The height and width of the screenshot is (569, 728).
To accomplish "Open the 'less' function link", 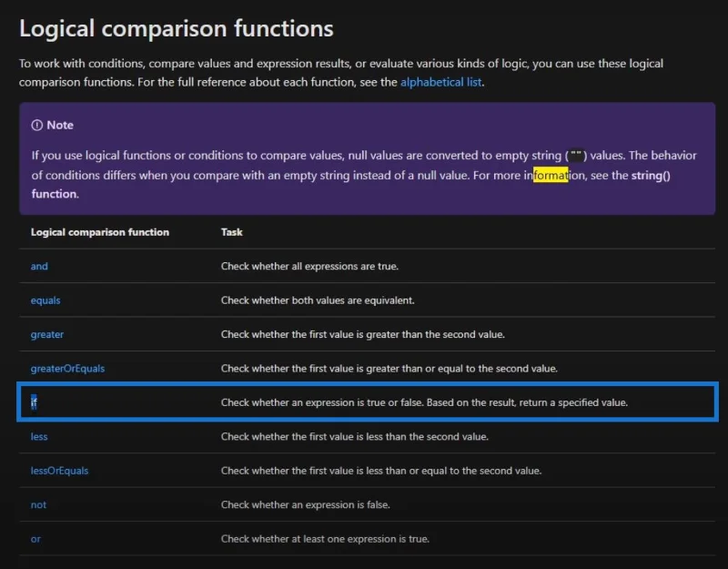I will pos(39,437).
